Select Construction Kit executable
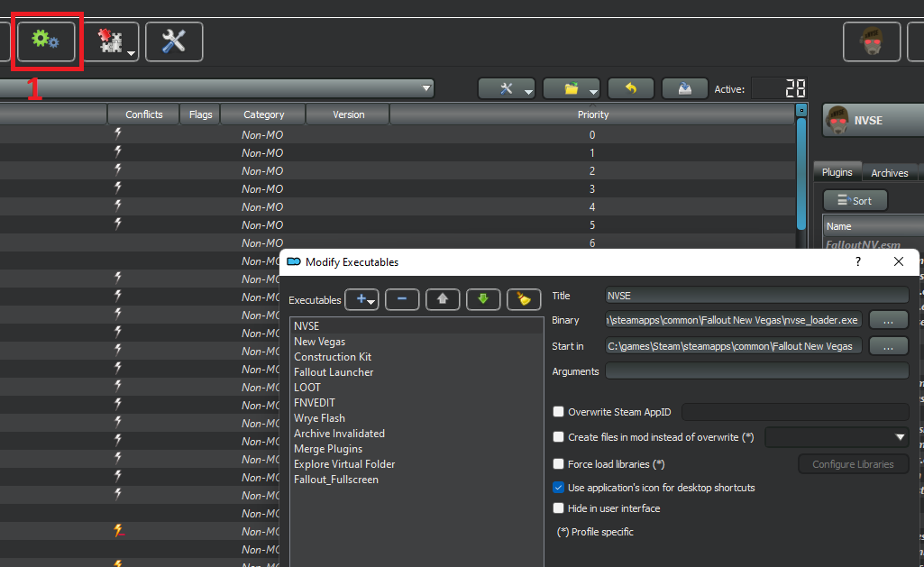 (416, 357)
